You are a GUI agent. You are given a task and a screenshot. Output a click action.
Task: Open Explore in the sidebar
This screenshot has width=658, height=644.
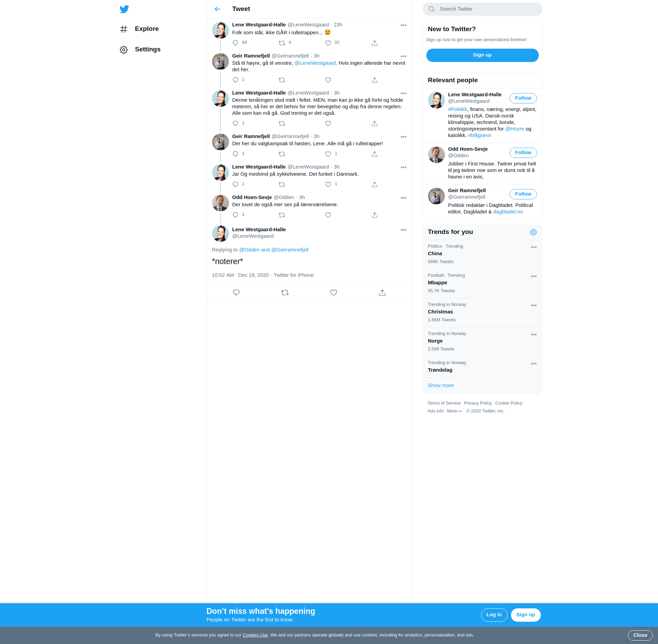[139, 29]
